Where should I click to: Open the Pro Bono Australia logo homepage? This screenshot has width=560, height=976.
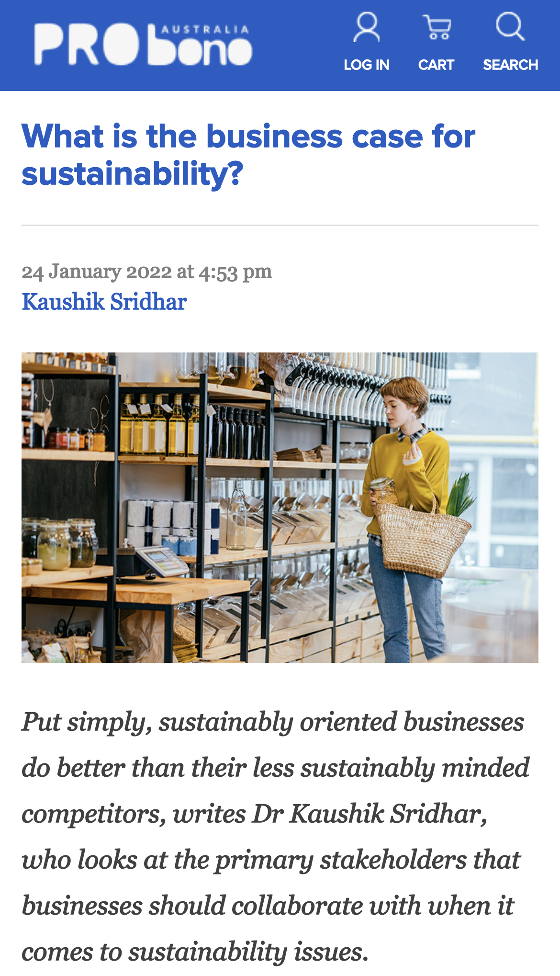point(143,45)
